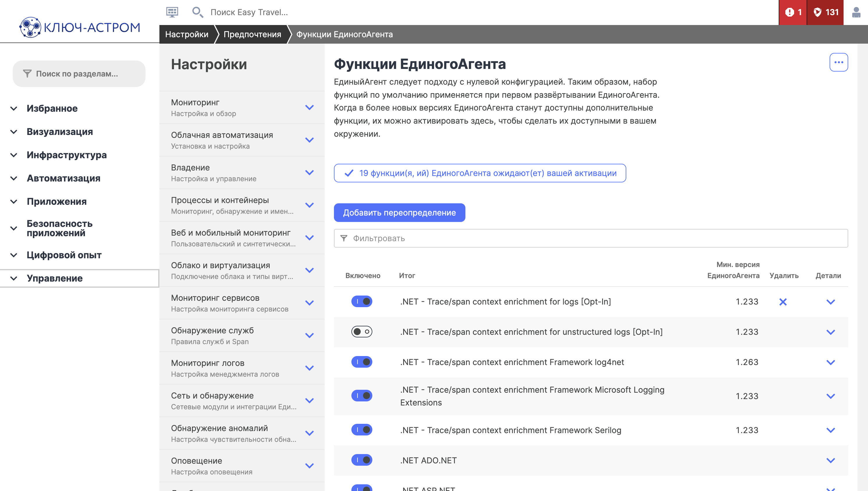Focus the Поиск по разделам search box

(79, 74)
